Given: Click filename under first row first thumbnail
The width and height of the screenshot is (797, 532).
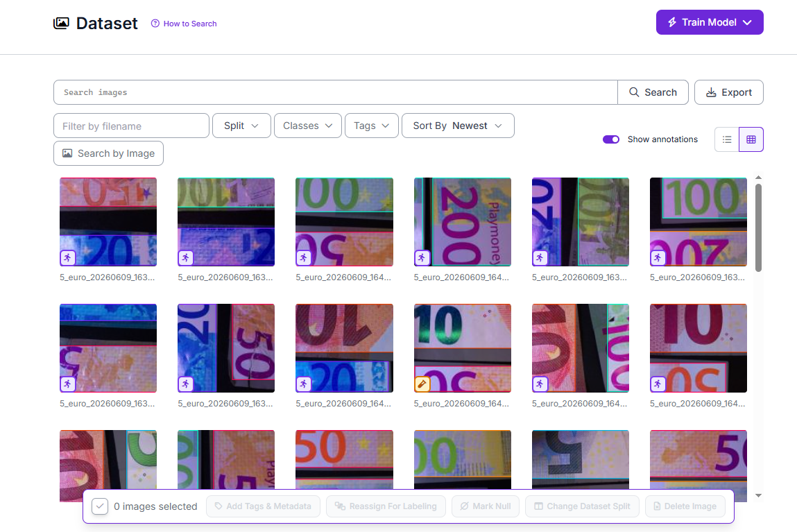Looking at the screenshot, I should tap(108, 277).
